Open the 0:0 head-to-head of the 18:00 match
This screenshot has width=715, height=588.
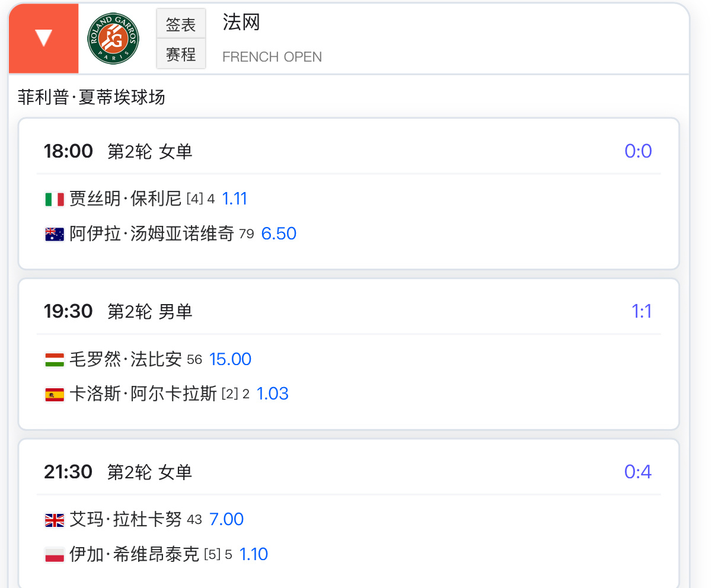coord(638,151)
